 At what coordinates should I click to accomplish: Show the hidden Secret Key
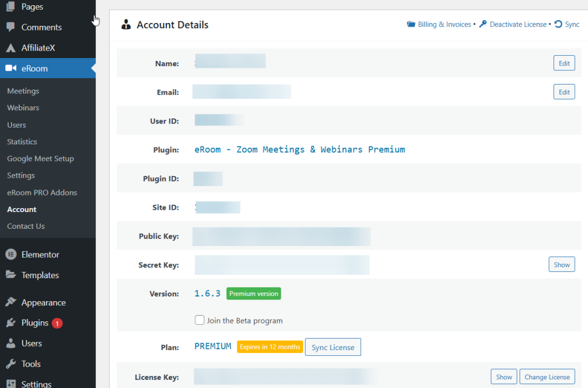(x=562, y=264)
